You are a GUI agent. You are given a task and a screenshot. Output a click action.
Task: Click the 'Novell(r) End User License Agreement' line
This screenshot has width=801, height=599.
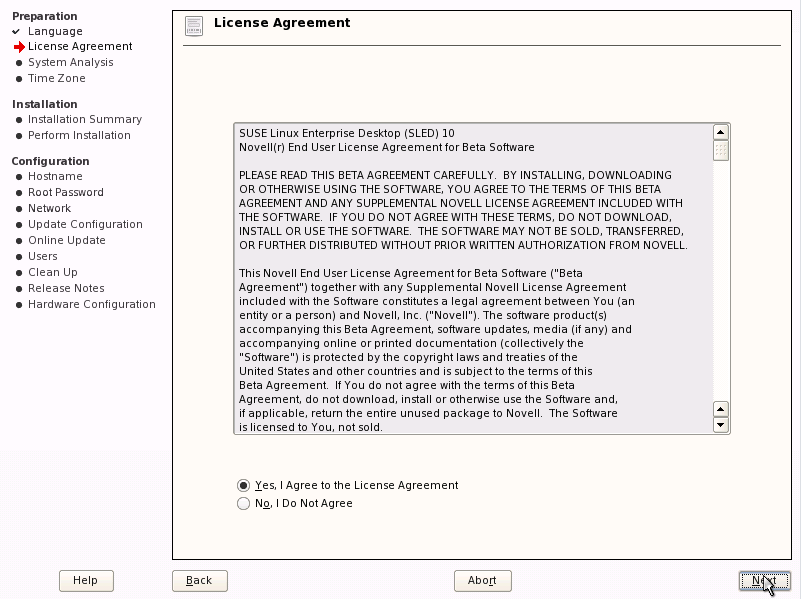click(387, 147)
